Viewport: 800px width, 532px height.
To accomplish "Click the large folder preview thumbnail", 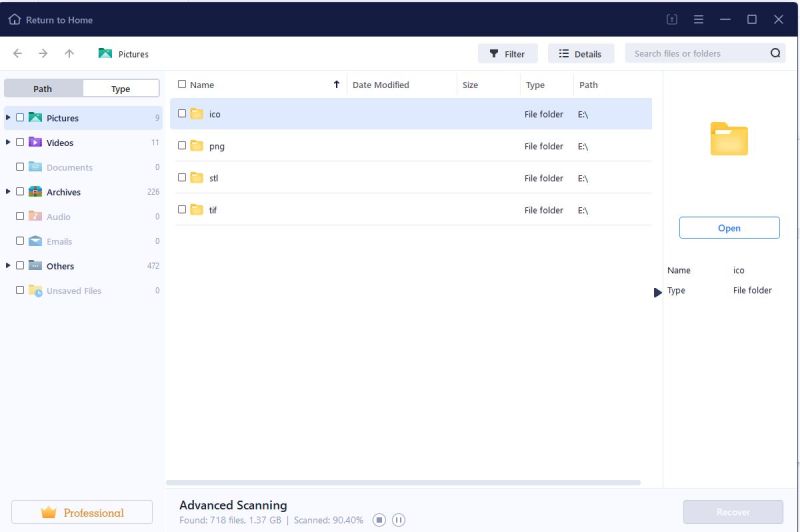I will (x=729, y=139).
